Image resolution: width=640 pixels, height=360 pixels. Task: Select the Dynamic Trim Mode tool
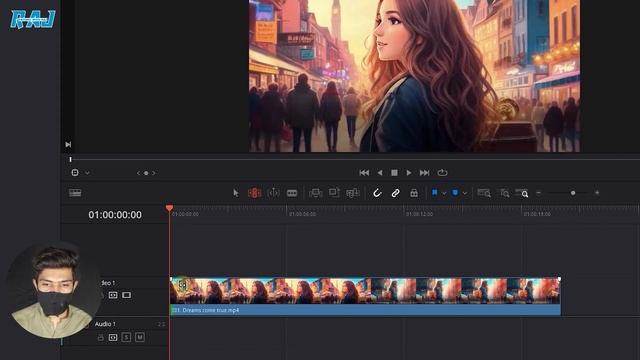[273, 193]
